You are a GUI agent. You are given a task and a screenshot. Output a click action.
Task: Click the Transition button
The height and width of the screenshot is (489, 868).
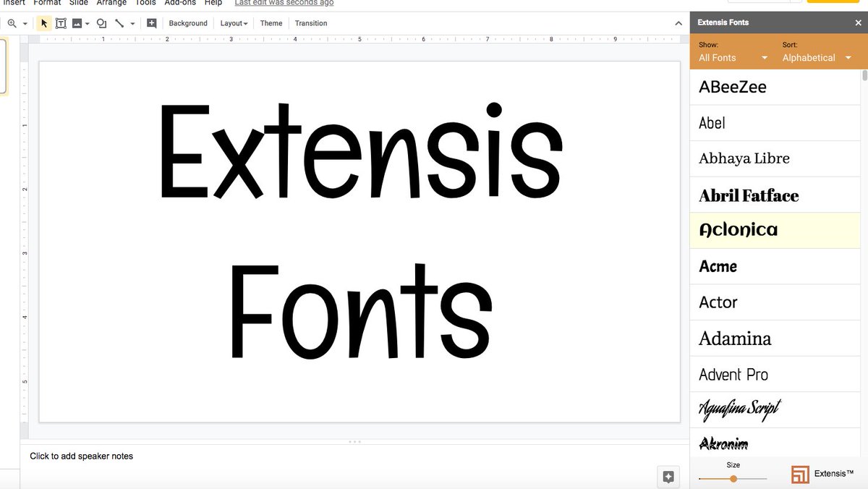(x=311, y=23)
